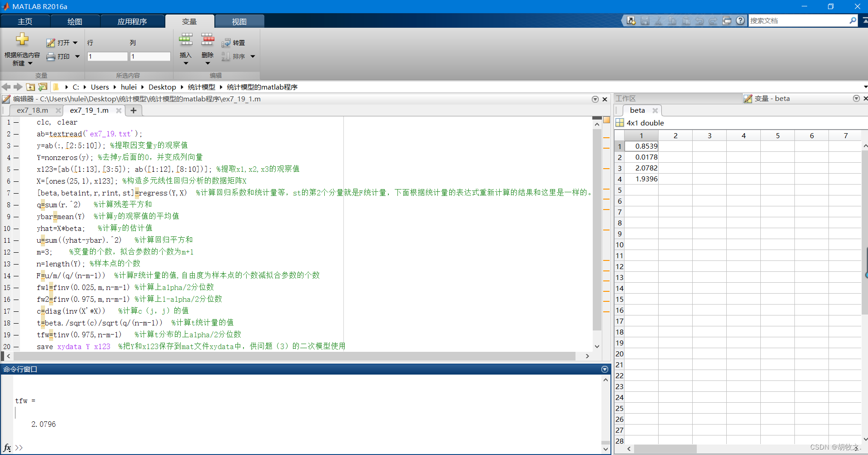
Task: Switch to the 应用程序 (Apps) ribbon tab
Action: tap(132, 21)
